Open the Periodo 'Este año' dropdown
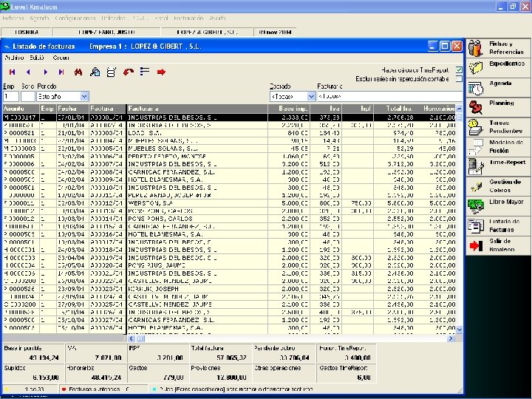The height and width of the screenshot is (399, 532). tap(84, 96)
